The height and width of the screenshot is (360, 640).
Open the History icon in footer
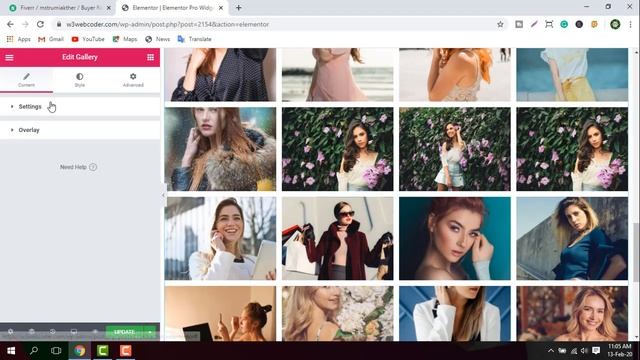tap(53, 332)
